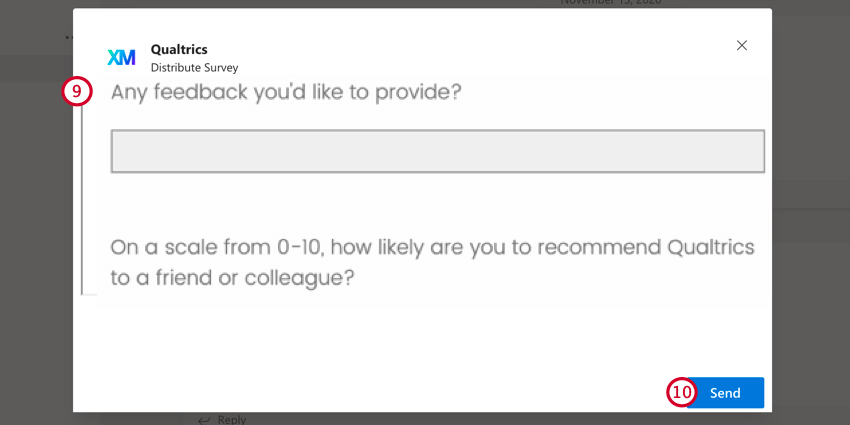Click the 'On a scale from 0-10' question text
This screenshot has width=850, height=425.
433,248
